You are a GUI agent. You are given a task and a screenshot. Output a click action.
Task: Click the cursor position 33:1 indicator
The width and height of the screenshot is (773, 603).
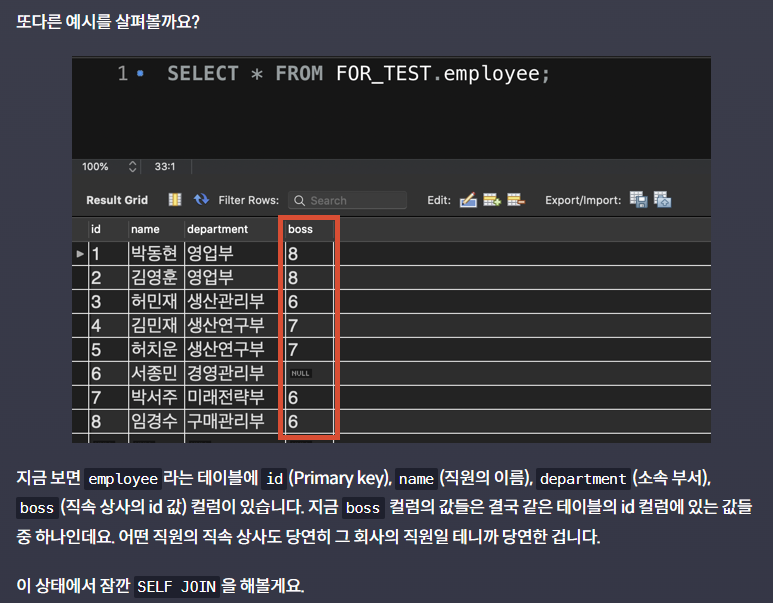pos(165,167)
